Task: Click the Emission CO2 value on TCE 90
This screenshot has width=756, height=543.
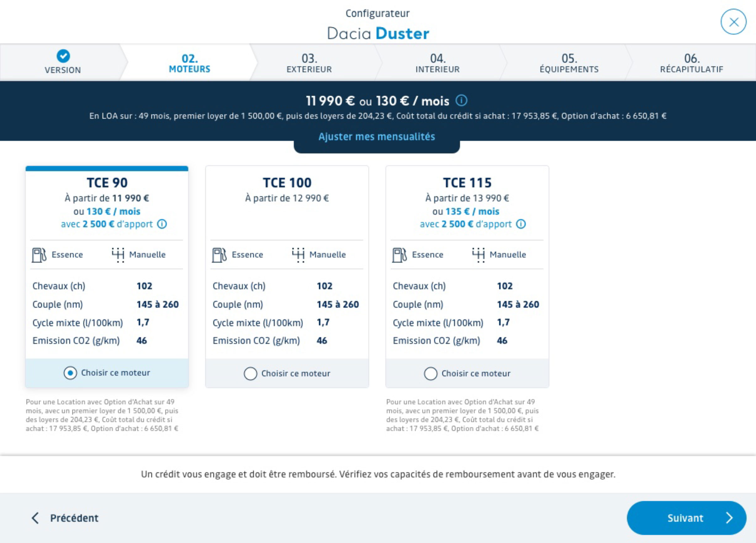Action: pyautogui.click(x=142, y=341)
